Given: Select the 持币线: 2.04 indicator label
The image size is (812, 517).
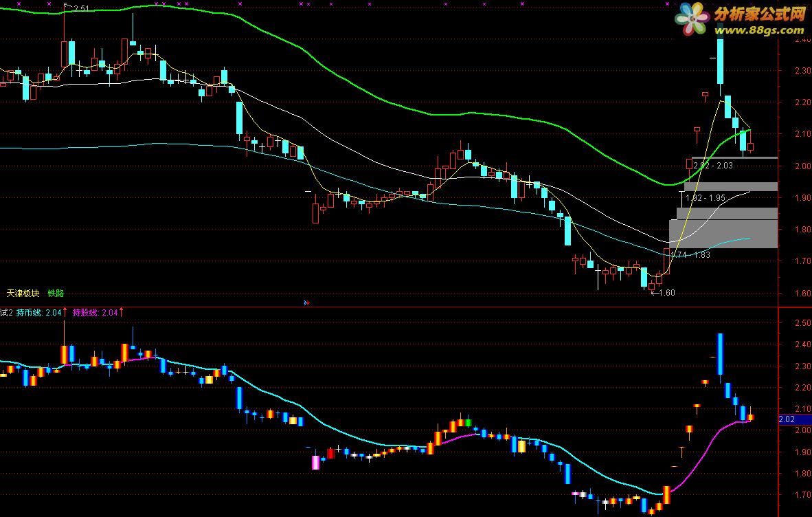Looking at the screenshot, I should coord(39,312).
